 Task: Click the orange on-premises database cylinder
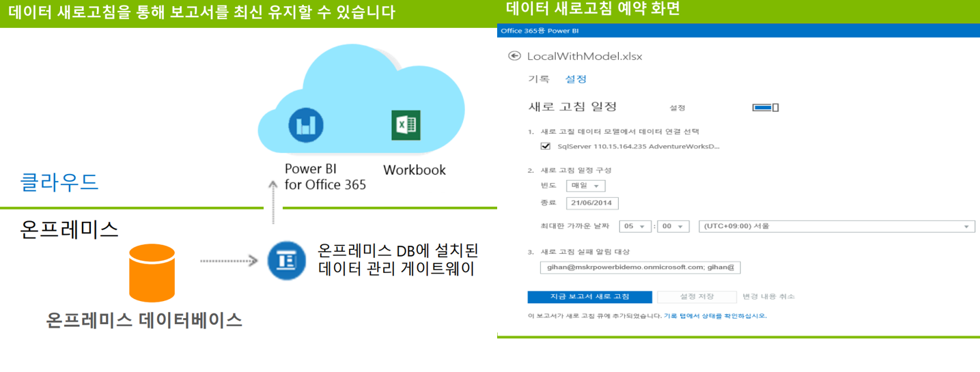point(152,272)
